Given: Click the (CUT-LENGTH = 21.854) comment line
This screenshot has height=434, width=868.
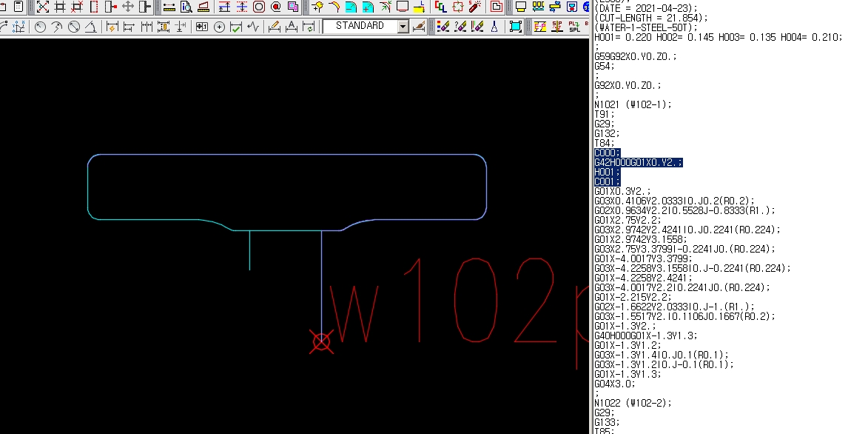Looking at the screenshot, I should 650,18.
